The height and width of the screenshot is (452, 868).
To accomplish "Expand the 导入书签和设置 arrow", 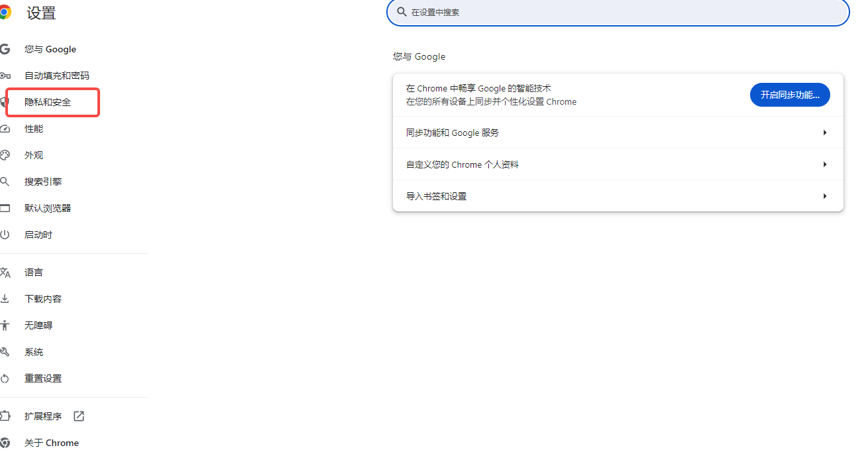I will pos(825,196).
